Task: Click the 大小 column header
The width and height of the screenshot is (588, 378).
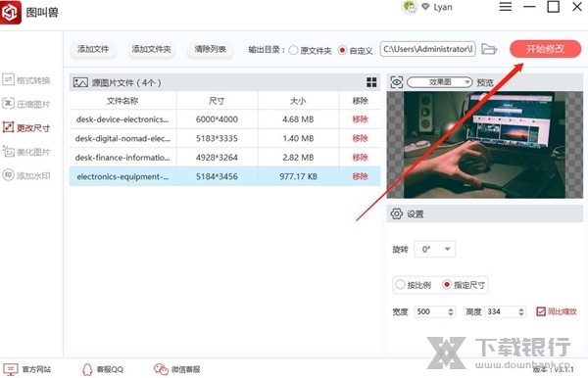Action: pyautogui.click(x=298, y=101)
